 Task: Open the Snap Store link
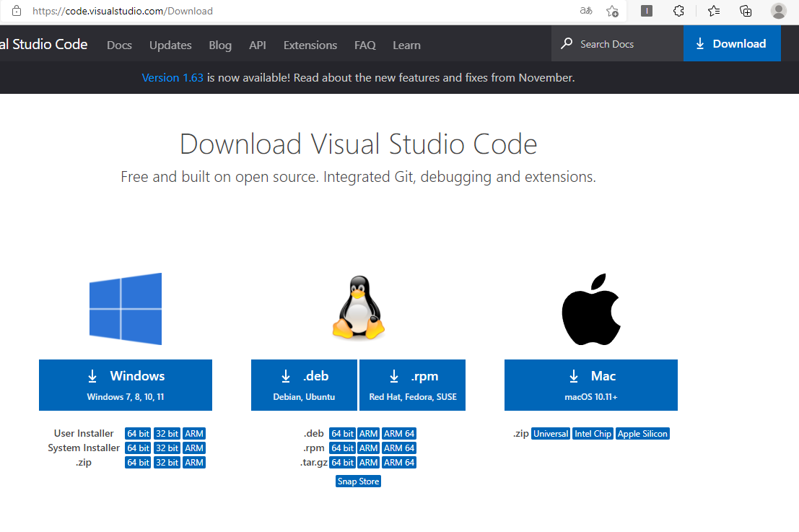coord(358,481)
